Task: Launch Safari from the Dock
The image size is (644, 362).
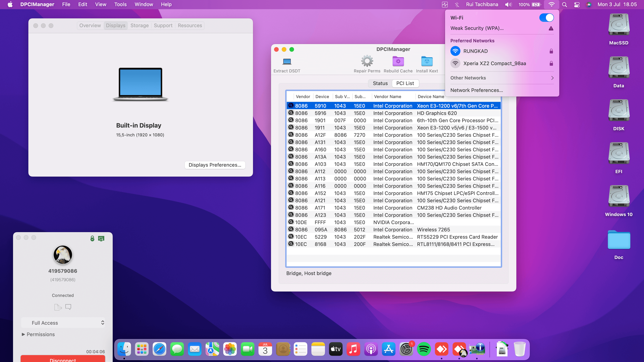Action: coord(159,349)
